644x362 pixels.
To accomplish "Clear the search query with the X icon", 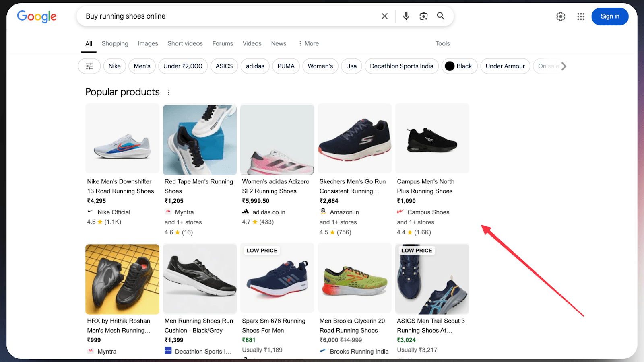I will tap(385, 16).
